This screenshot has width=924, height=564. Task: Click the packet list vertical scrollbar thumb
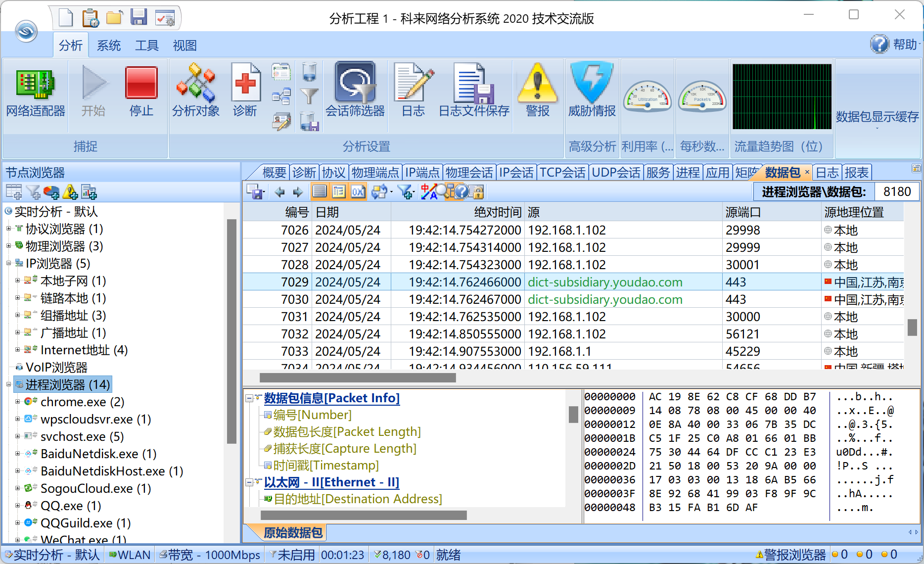(913, 328)
